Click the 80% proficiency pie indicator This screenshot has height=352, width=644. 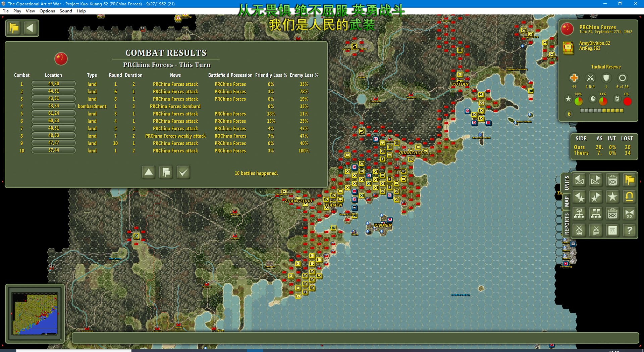[x=578, y=101]
